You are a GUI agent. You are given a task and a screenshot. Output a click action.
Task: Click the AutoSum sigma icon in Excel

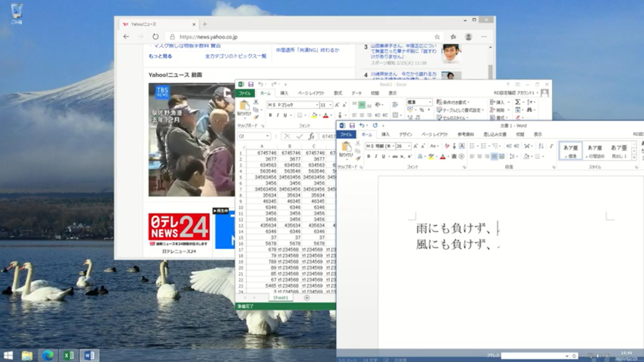[518, 102]
